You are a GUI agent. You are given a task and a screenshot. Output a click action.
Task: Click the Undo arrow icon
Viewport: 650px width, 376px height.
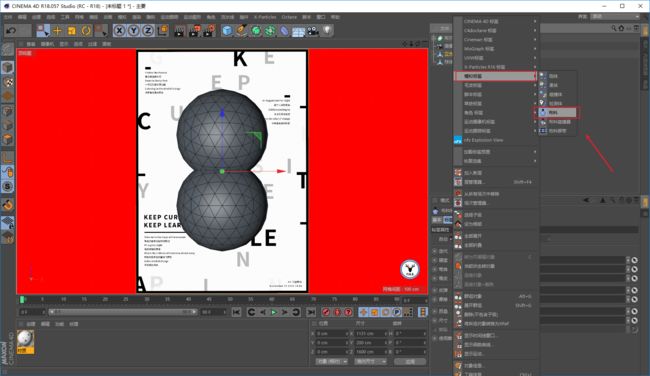[12, 30]
